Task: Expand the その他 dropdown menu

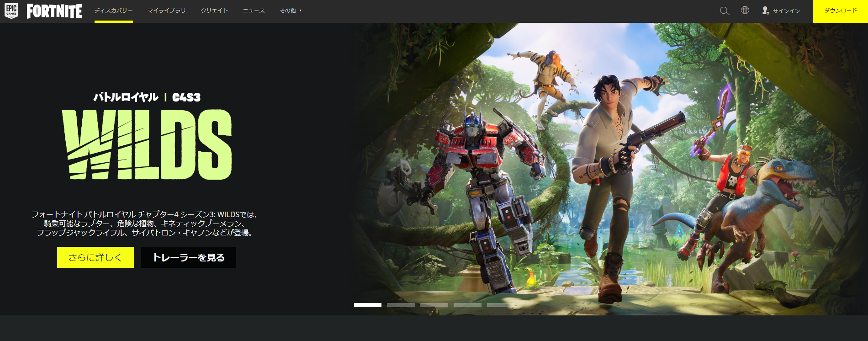Action: (291, 11)
